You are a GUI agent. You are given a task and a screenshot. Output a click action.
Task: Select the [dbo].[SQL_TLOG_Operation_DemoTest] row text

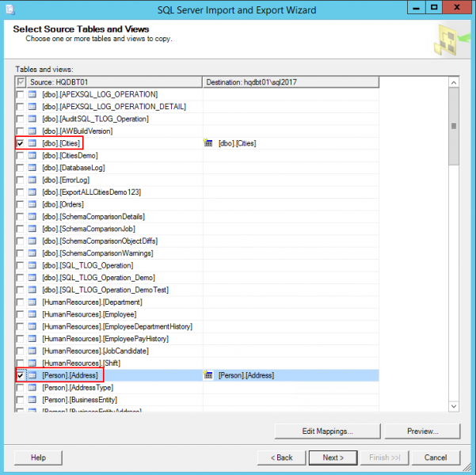(x=105, y=290)
